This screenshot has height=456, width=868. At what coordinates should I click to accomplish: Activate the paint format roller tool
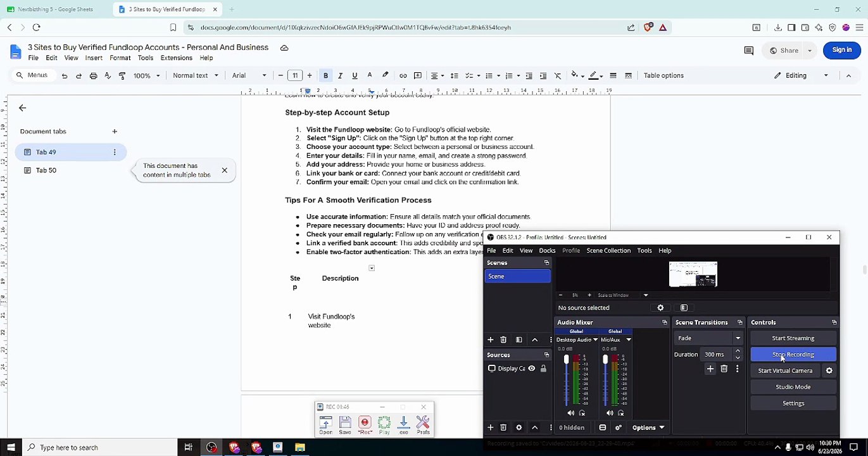(x=122, y=75)
